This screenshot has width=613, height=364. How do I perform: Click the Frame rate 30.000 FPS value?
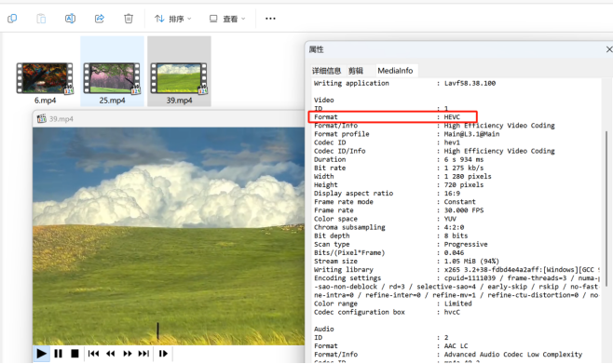click(x=464, y=210)
